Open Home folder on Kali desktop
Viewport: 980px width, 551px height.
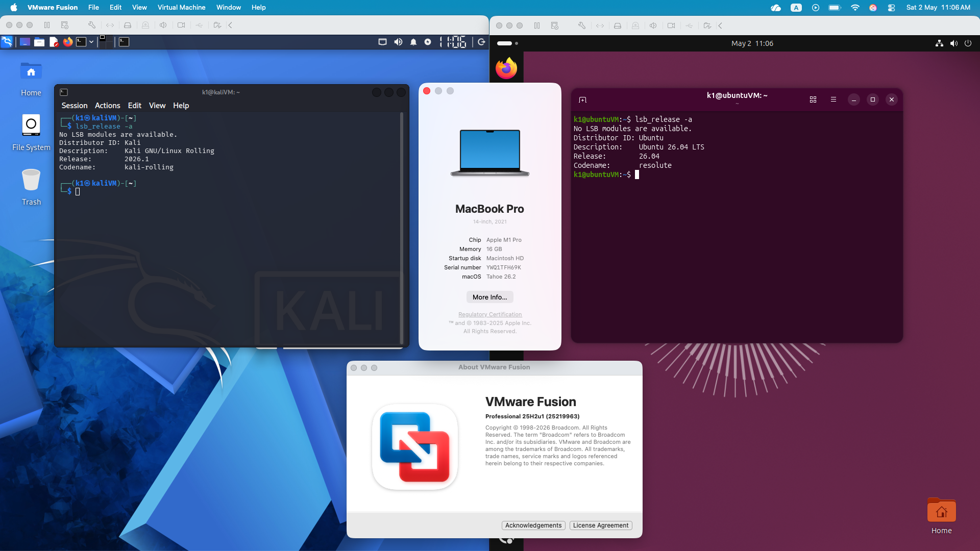[31, 79]
